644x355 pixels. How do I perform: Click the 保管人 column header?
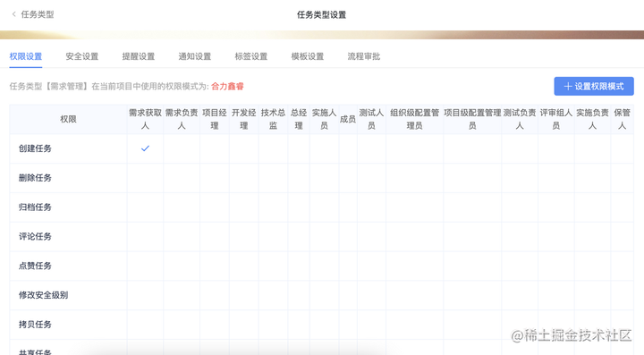pos(622,119)
